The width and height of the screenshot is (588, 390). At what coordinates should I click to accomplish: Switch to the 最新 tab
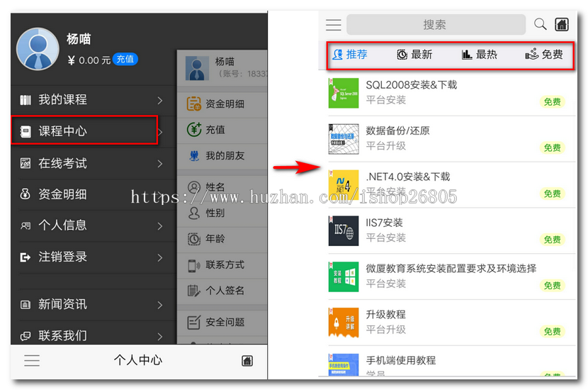(414, 55)
